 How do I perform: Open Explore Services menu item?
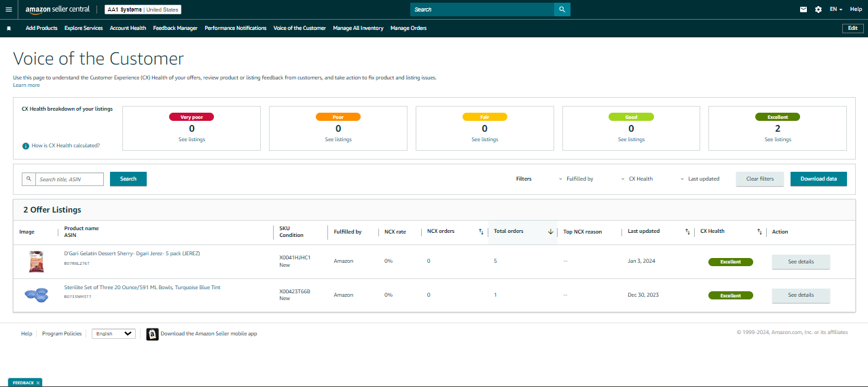(x=84, y=29)
